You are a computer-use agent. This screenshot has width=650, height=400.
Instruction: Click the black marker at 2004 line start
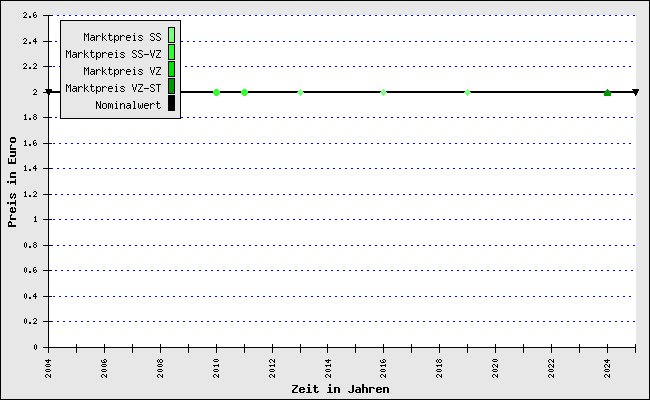point(49,92)
